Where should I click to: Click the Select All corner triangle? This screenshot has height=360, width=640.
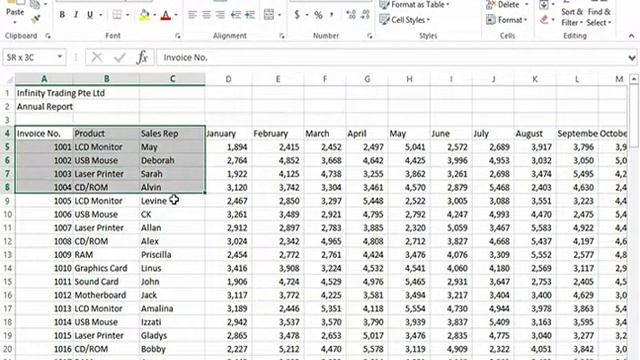pos(9,79)
